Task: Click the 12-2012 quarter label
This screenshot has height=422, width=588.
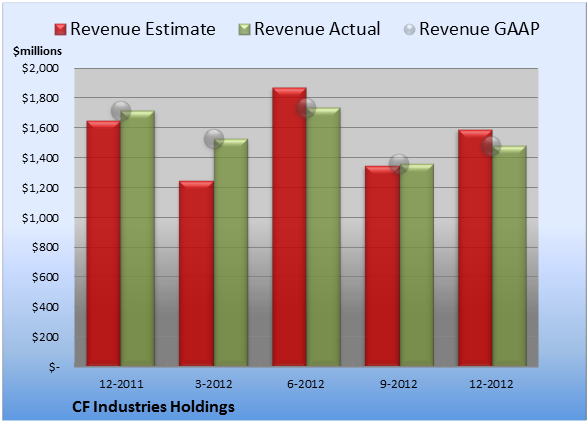Action: point(491,384)
